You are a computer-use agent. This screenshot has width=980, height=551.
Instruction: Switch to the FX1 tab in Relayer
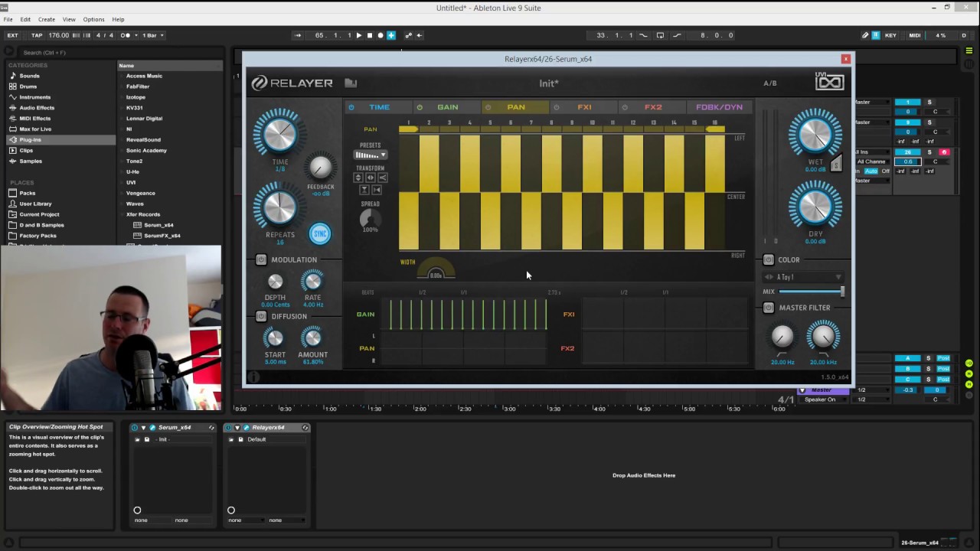click(584, 107)
